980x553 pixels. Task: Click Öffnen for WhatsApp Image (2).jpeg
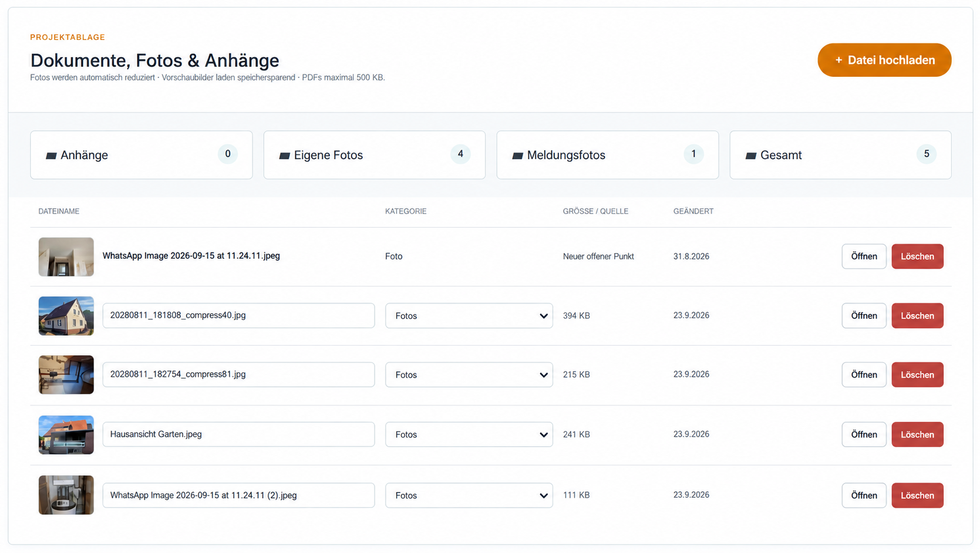[x=864, y=495]
